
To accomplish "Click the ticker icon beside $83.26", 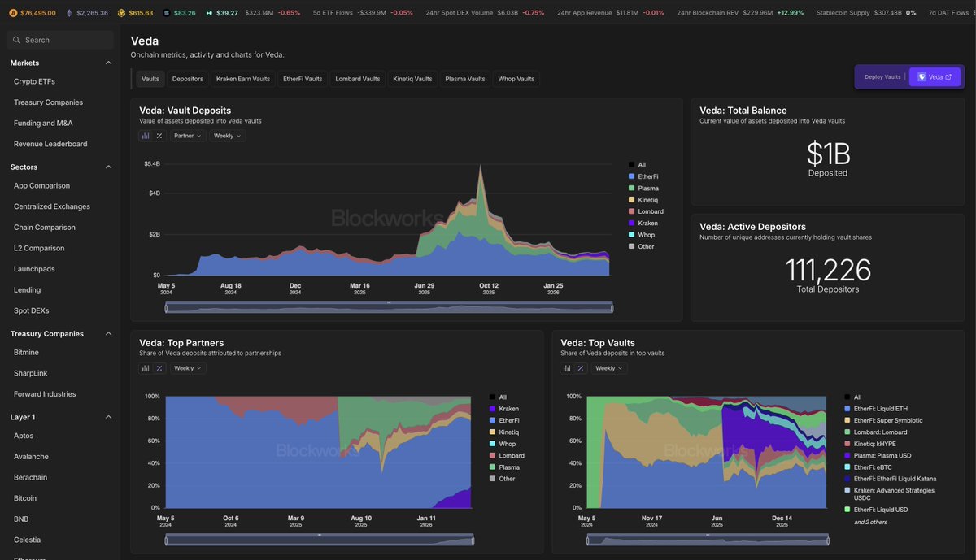I will (x=167, y=13).
